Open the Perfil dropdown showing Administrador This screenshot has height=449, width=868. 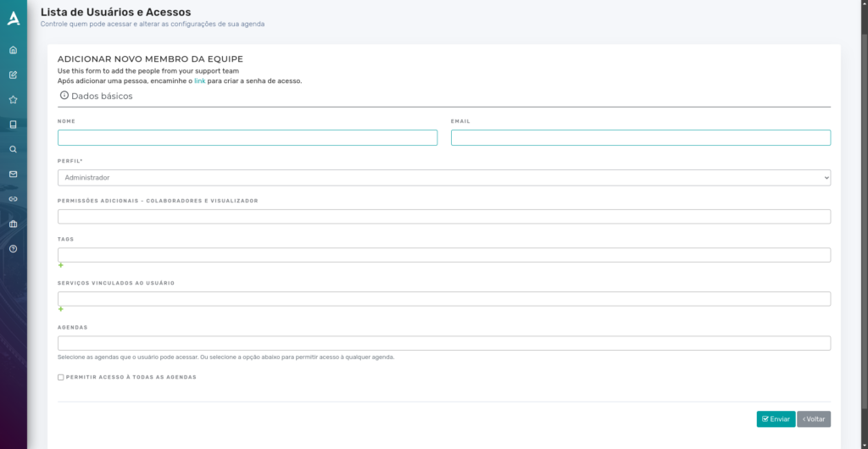(x=444, y=178)
